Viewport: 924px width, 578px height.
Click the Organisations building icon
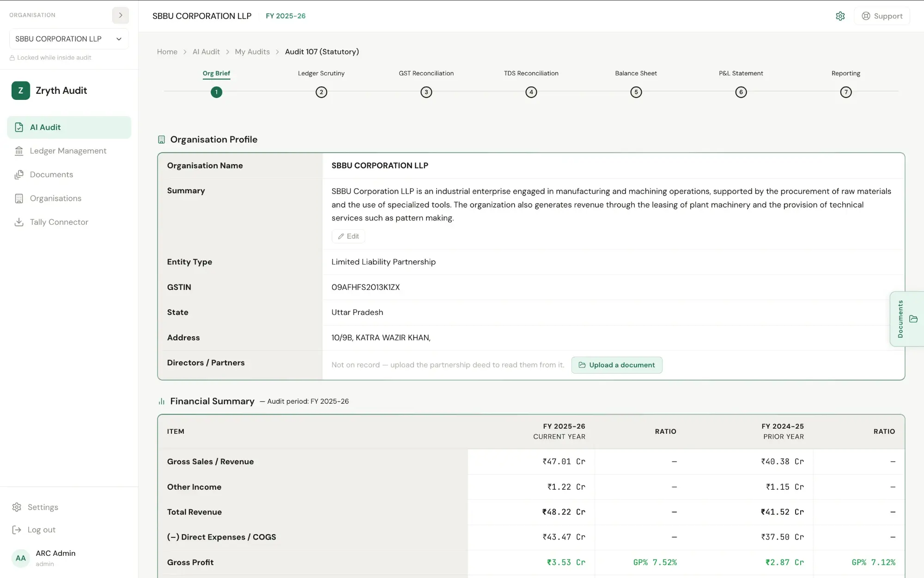point(19,198)
